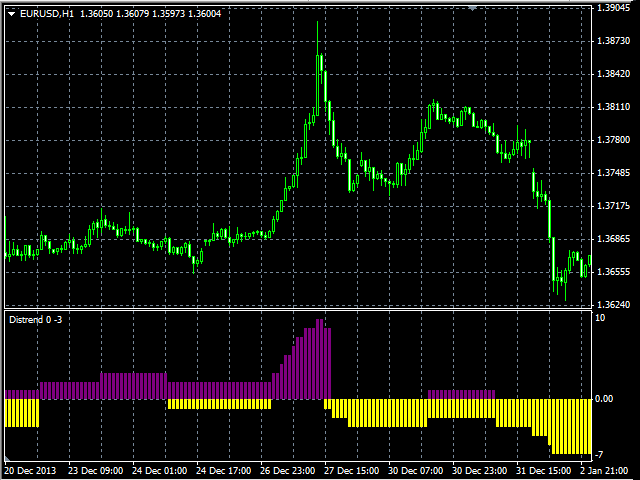640x480 pixels.
Task: Click the indicator scale value -7
Action: coord(599,454)
